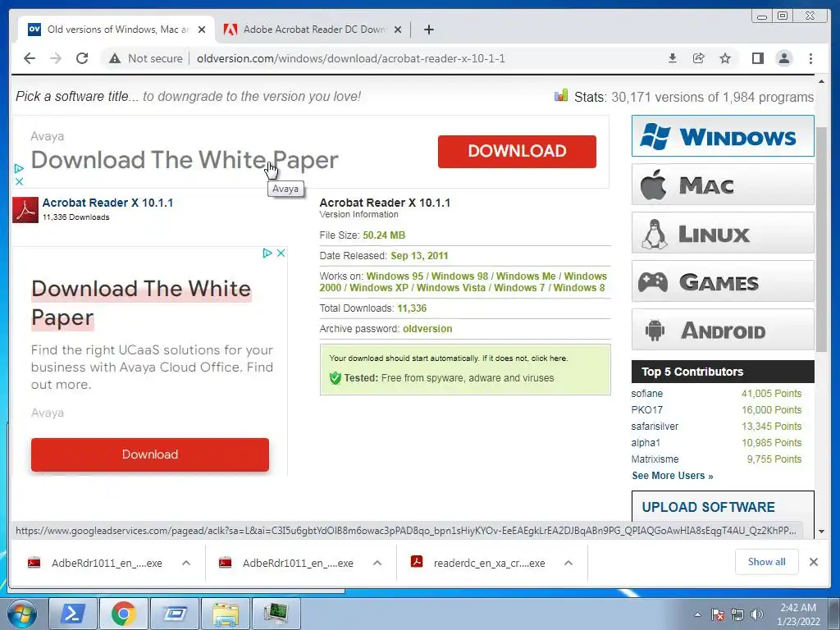Expand options for readerdc download
840x630 pixels.
pyautogui.click(x=568, y=563)
